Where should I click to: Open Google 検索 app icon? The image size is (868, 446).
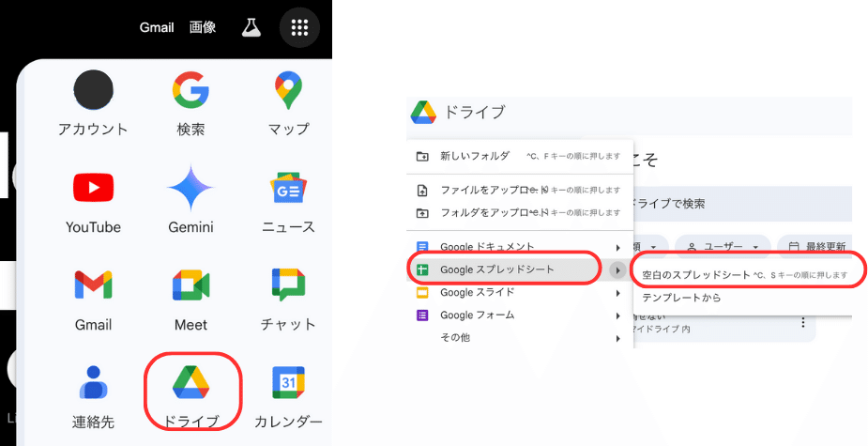[x=190, y=103]
